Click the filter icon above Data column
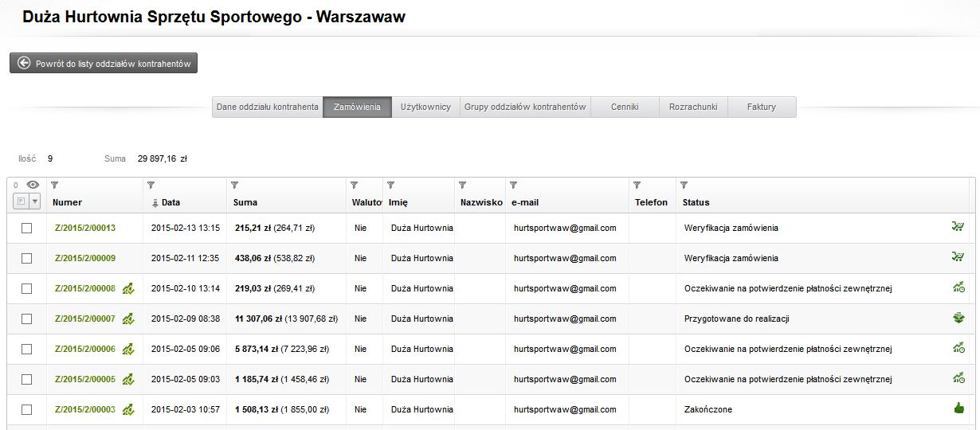The width and height of the screenshot is (980, 430). (151, 185)
